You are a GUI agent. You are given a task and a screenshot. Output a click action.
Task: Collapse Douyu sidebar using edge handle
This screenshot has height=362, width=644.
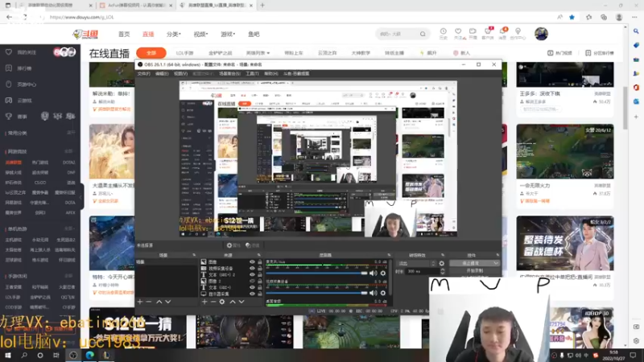[x=81, y=196]
